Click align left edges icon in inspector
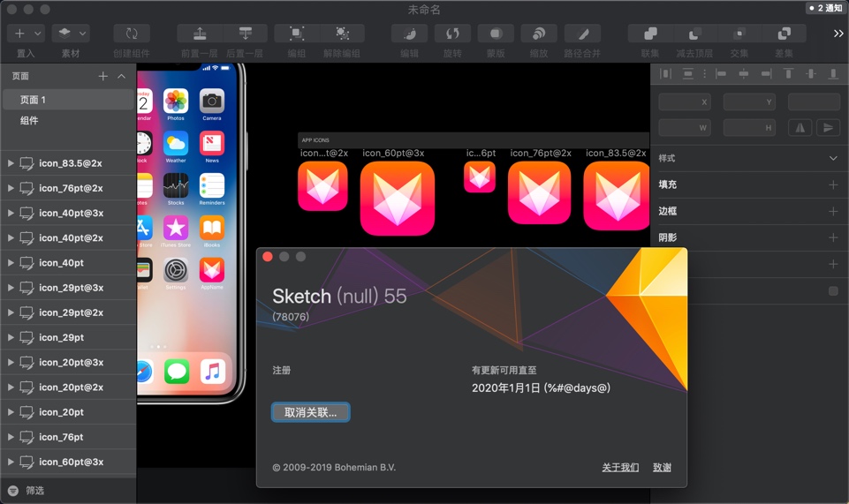 tap(721, 73)
